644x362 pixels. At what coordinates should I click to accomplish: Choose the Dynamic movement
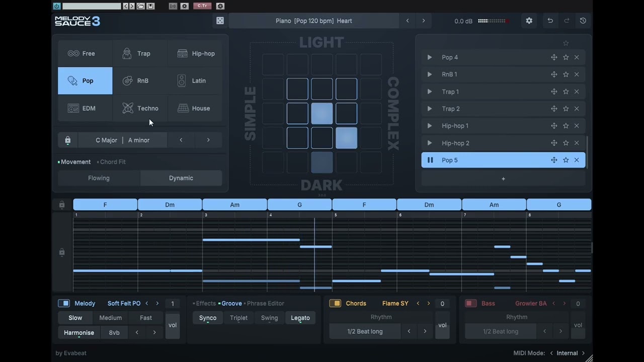point(181,178)
